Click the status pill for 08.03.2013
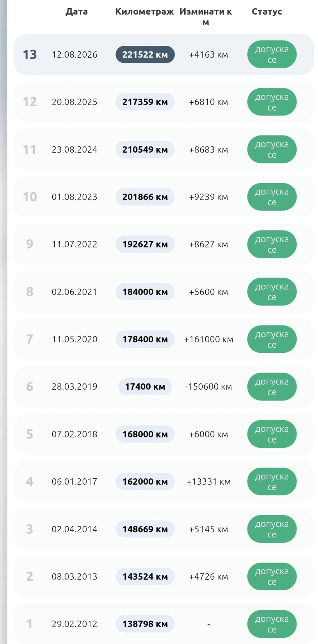Viewport: 318px width, 644px height. tap(272, 576)
